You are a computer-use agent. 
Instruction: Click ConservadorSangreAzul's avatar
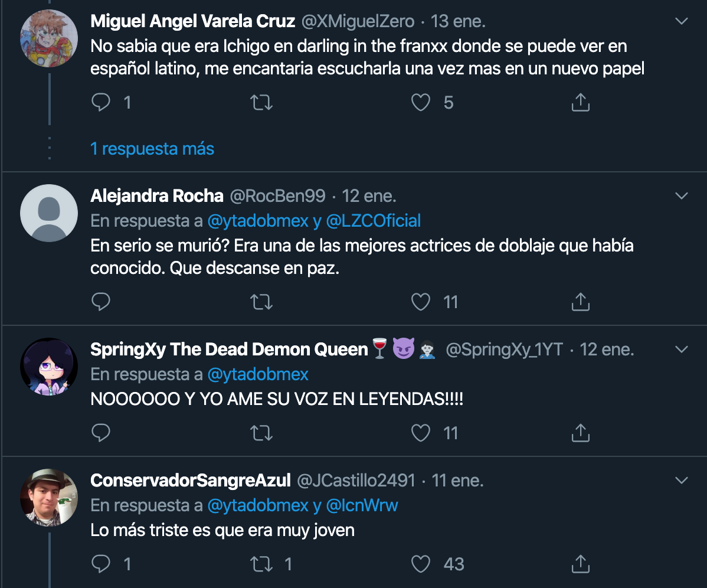click(49, 498)
